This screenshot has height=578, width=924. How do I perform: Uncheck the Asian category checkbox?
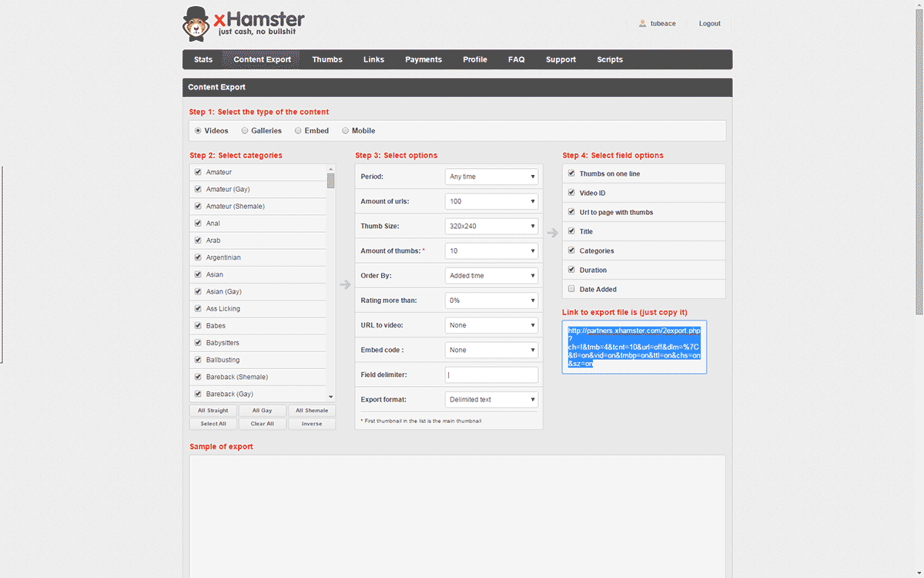198,274
